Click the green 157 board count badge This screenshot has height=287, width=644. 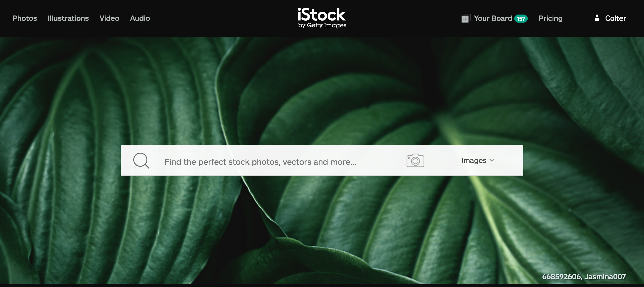521,19
